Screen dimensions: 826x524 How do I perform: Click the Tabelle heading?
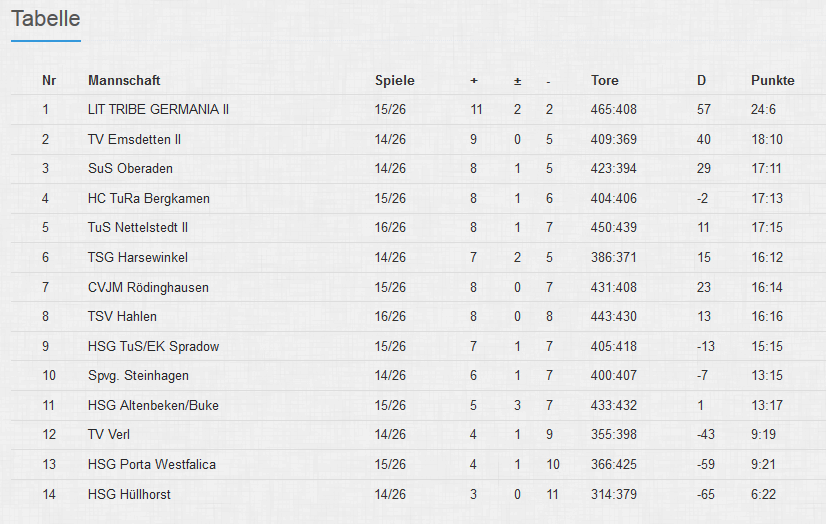point(45,19)
